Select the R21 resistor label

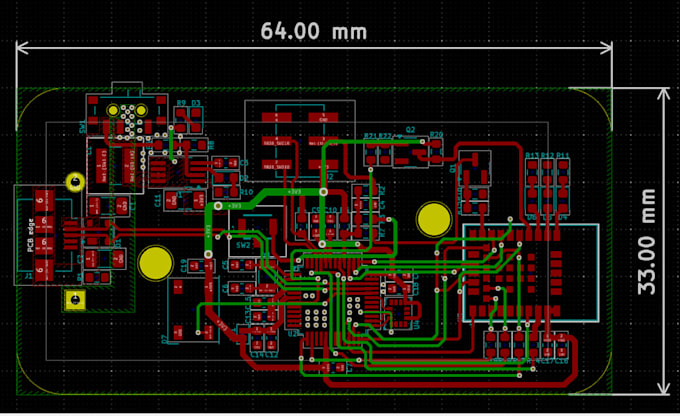[371, 136]
